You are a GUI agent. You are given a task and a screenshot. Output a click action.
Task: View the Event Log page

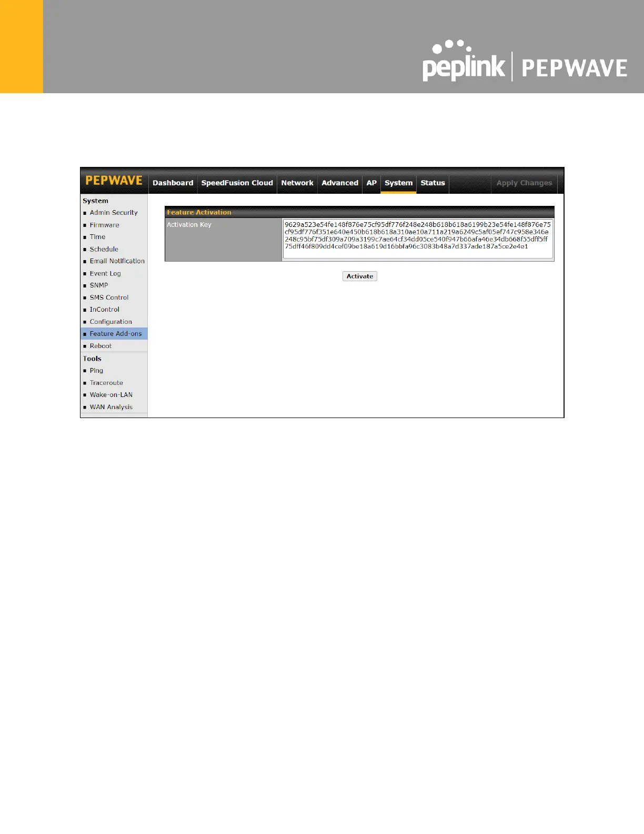click(x=105, y=273)
